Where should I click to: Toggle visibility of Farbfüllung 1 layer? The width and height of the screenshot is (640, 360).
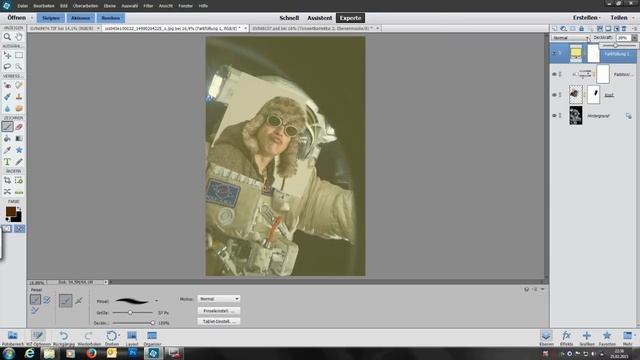(554, 53)
